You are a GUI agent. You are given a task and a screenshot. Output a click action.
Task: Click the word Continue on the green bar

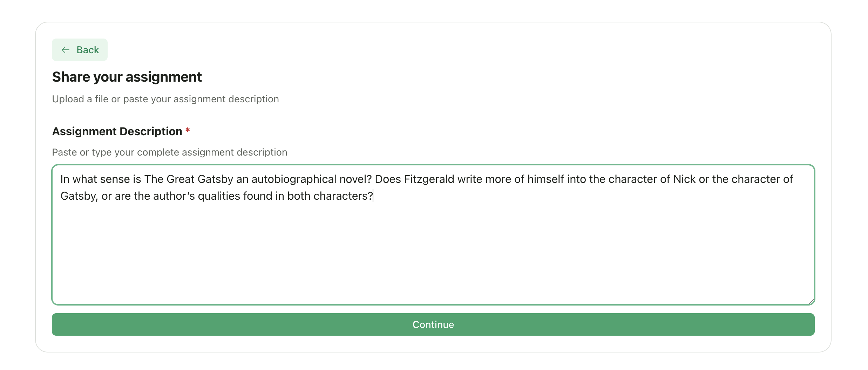tap(433, 324)
